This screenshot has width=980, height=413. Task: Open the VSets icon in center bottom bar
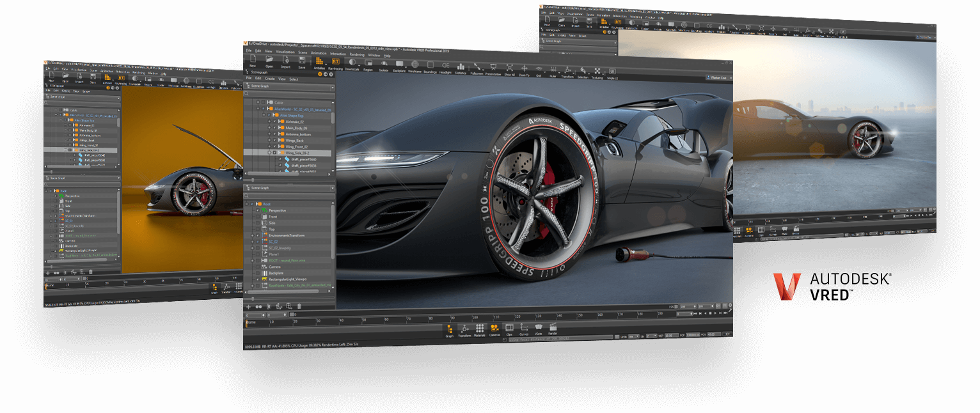coord(539,327)
